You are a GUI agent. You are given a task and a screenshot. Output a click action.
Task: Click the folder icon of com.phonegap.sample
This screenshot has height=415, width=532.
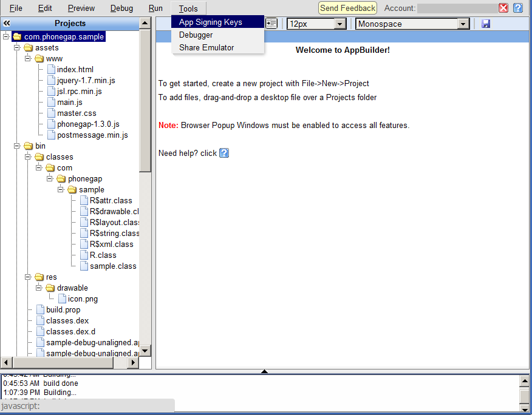click(17, 36)
